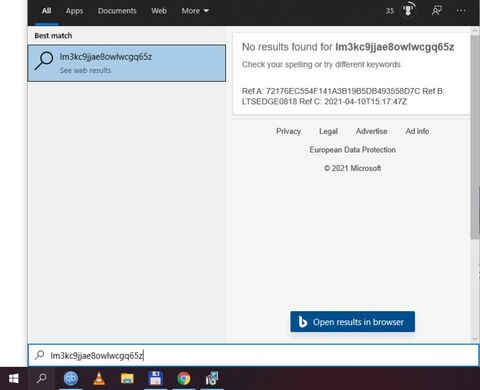Click the scrollbar up arrow
The width and height of the screenshot is (480, 390).
click(x=475, y=30)
